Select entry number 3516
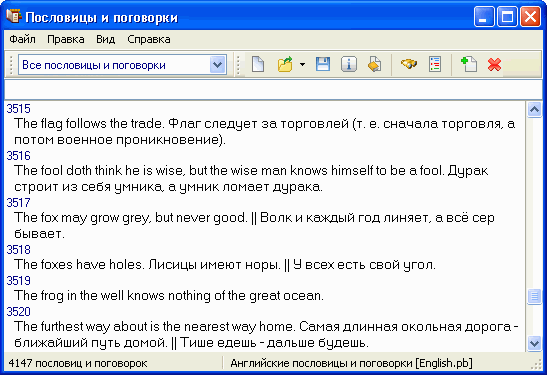Viewport: 547px width, 375px height. point(18,156)
